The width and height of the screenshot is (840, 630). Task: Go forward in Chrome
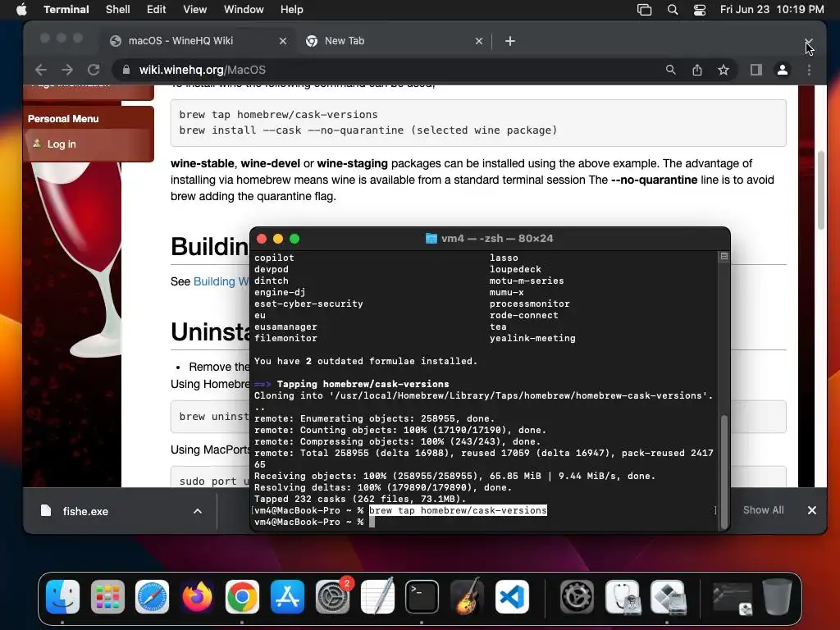pos(67,70)
